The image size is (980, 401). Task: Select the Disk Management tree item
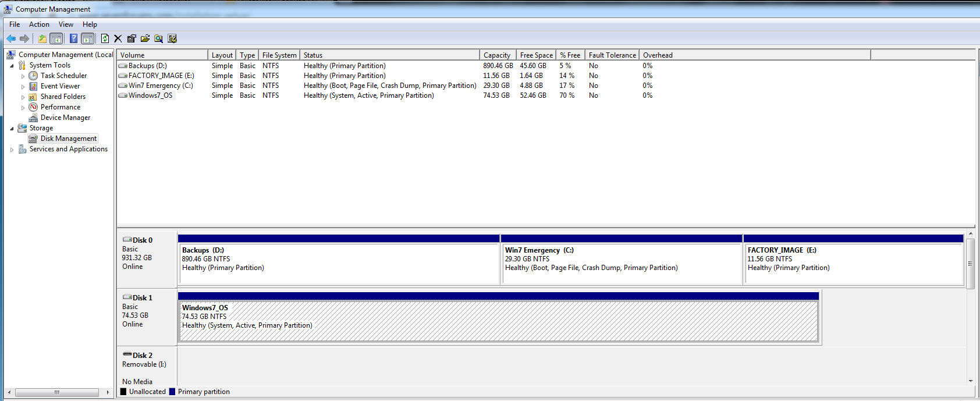pos(69,139)
